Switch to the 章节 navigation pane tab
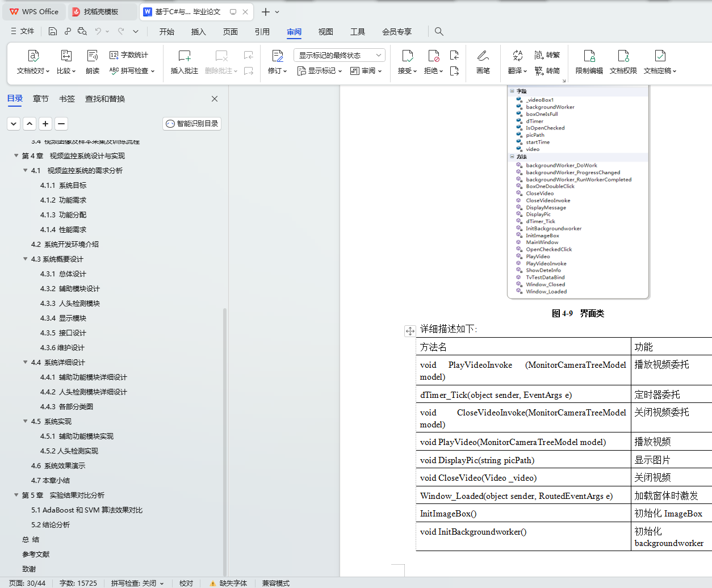 coord(41,99)
